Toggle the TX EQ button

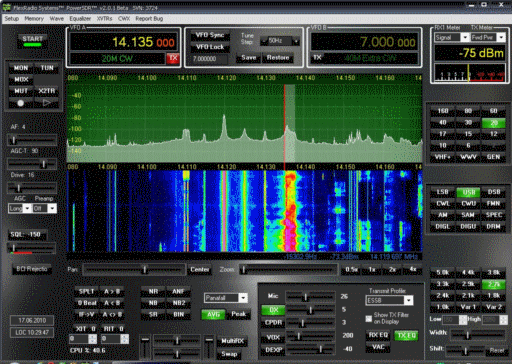point(406,335)
